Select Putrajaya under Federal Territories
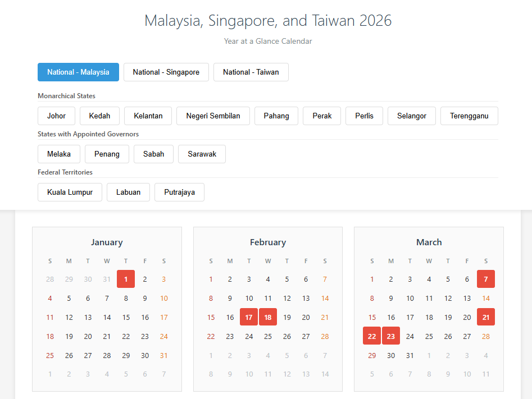 (179, 192)
